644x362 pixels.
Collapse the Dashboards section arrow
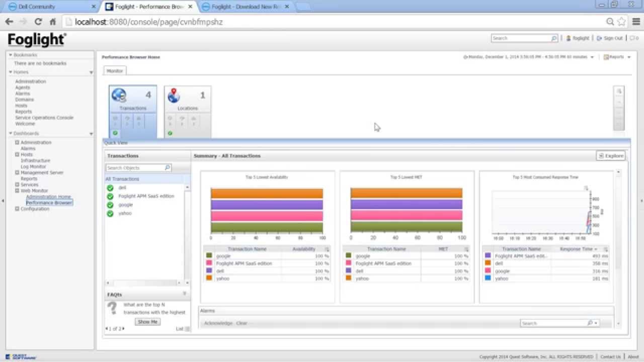[11, 134]
